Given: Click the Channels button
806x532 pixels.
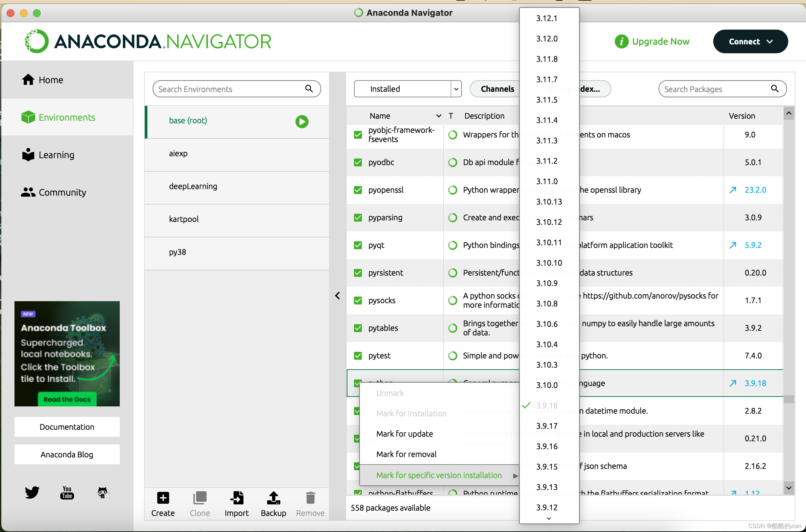Looking at the screenshot, I should tap(498, 88).
